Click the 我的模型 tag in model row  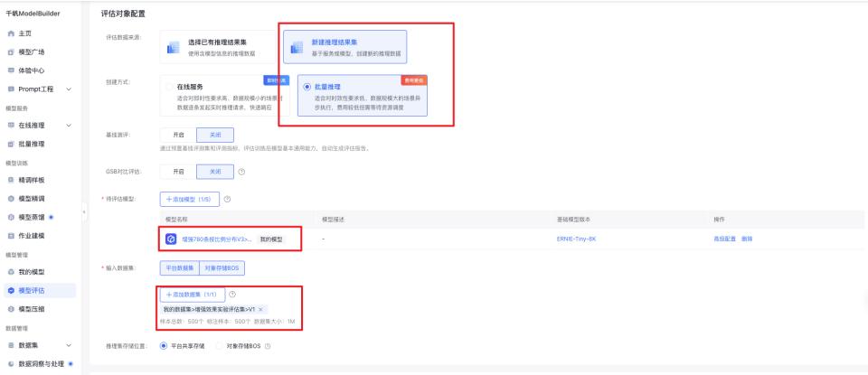click(x=272, y=239)
